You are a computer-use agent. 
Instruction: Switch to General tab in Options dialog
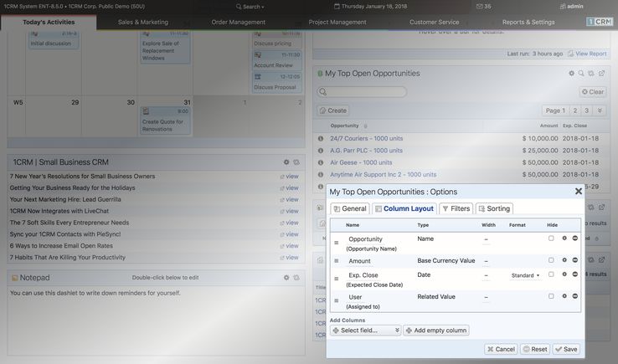click(x=350, y=208)
